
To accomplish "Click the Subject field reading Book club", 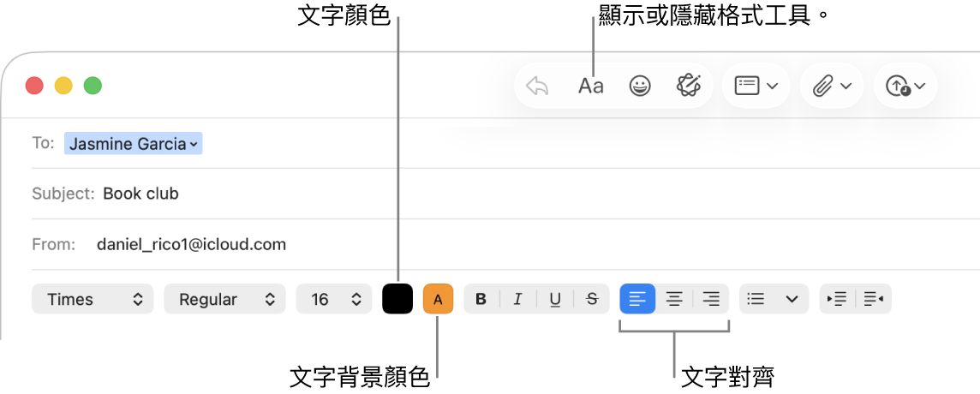I will point(343,194).
